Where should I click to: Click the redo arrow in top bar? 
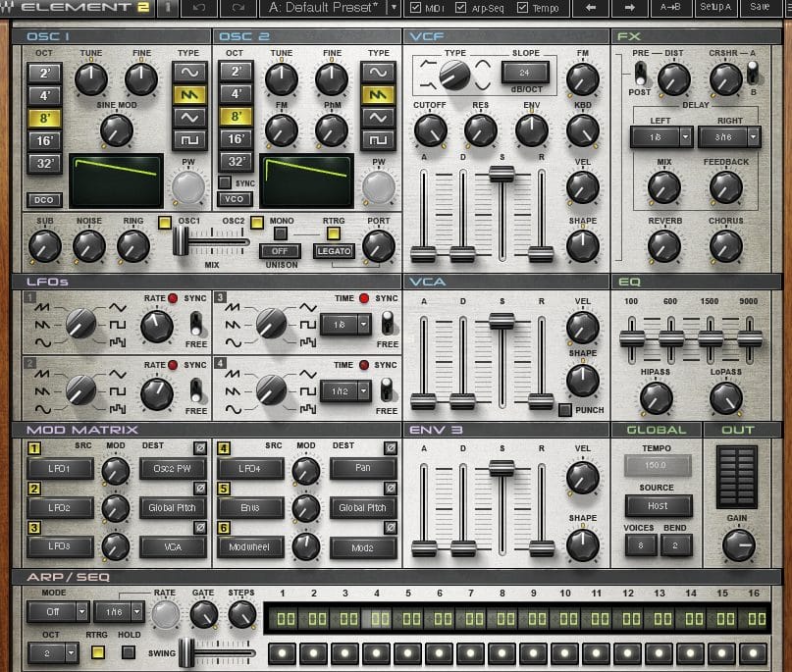(x=238, y=8)
